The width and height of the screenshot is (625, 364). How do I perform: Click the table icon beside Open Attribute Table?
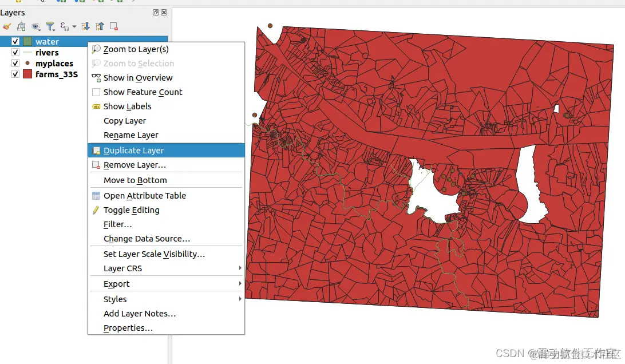pos(96,196)
